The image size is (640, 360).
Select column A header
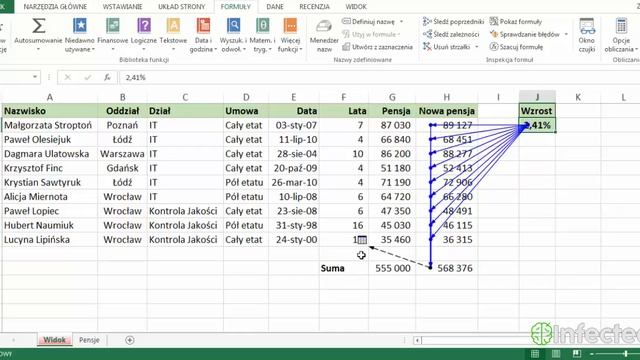click(x=49, y=97)
